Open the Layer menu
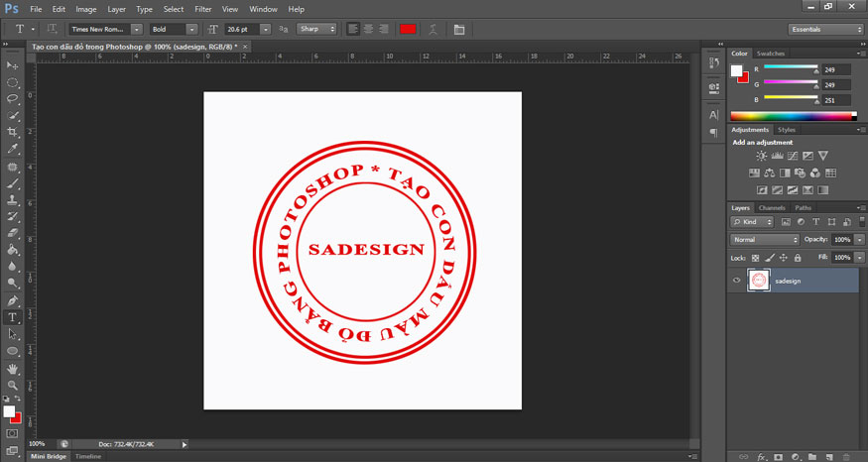The image size is (868, 462). [x=116, y=9]
